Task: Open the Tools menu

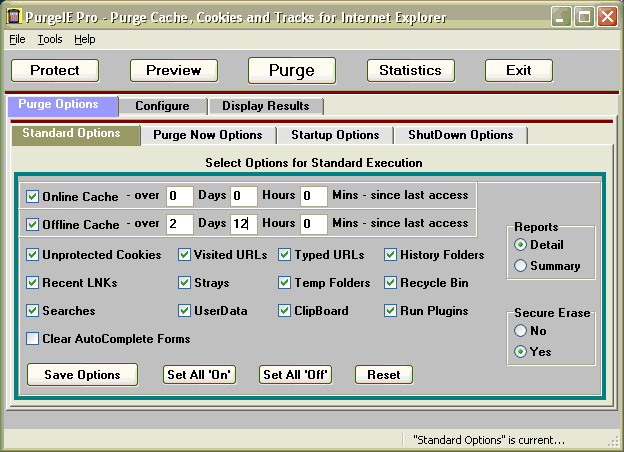Action: [x=50, y=39]
